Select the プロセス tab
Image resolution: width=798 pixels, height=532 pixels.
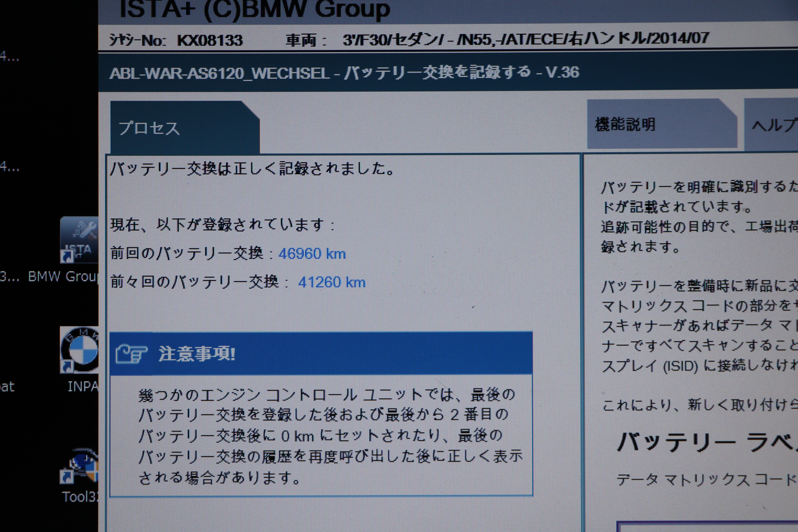(x=185, y=128)
